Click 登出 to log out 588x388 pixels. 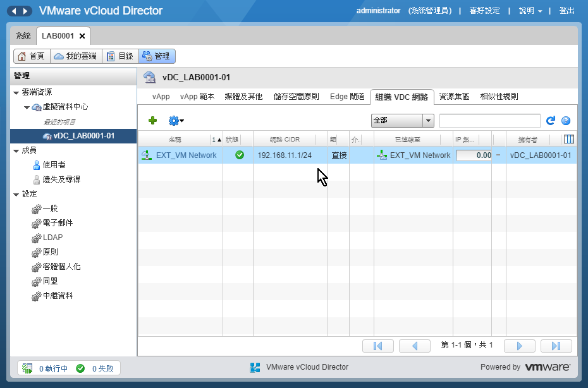pyautogui.click(x=567, y=11)
